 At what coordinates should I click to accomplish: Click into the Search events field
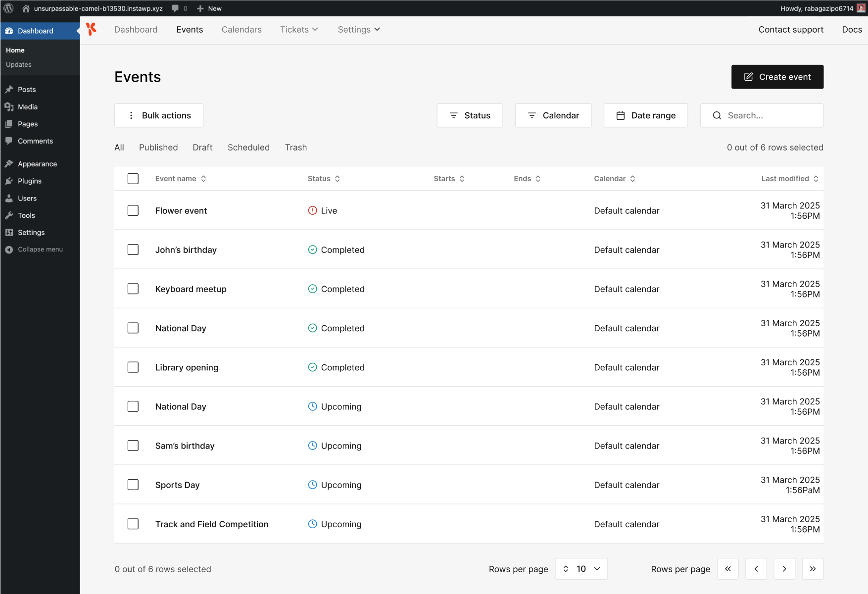click(767, 115)
